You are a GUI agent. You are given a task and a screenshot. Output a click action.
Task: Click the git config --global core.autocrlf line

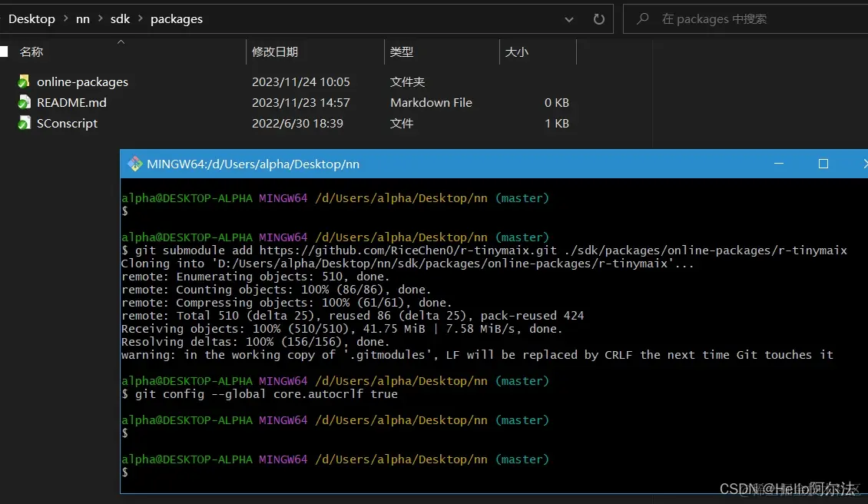(260, 394)
